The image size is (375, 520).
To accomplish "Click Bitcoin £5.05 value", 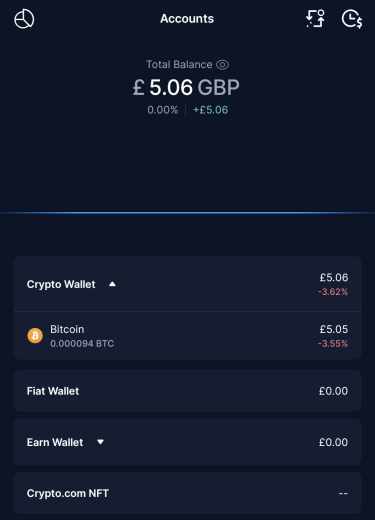I will [x=334, y=329].
